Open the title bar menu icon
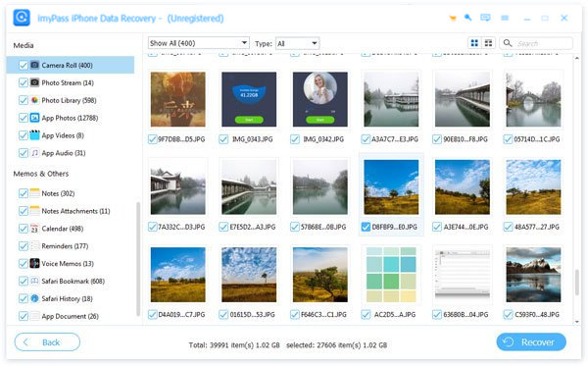The width and height of the screenshot is (588, 366). (x=505, y=18)
